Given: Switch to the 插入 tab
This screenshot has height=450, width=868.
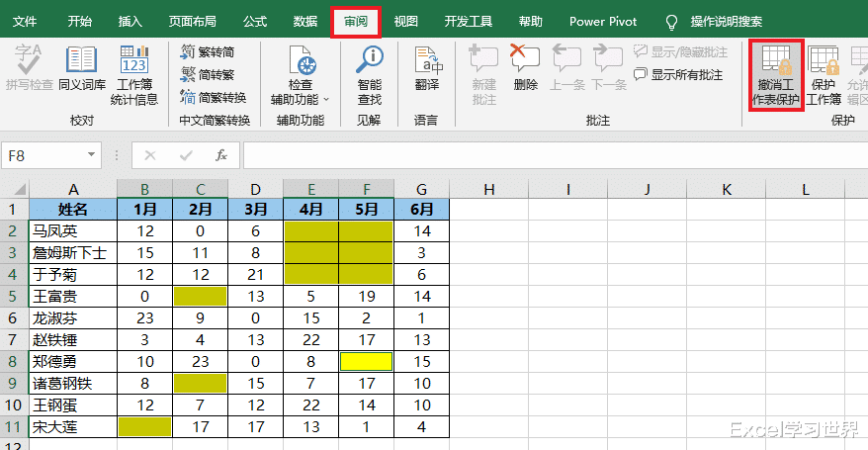Looking at the screenshot, I should 130,22.
